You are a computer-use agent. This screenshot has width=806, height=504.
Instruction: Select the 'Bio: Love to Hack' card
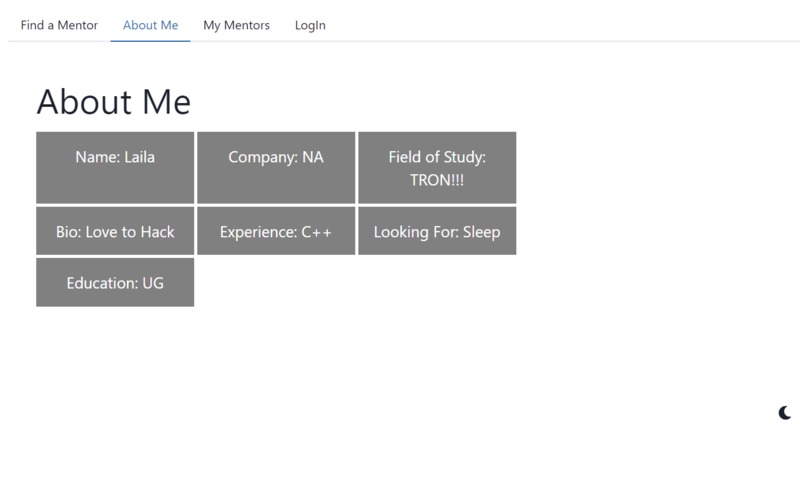(115, 231)
